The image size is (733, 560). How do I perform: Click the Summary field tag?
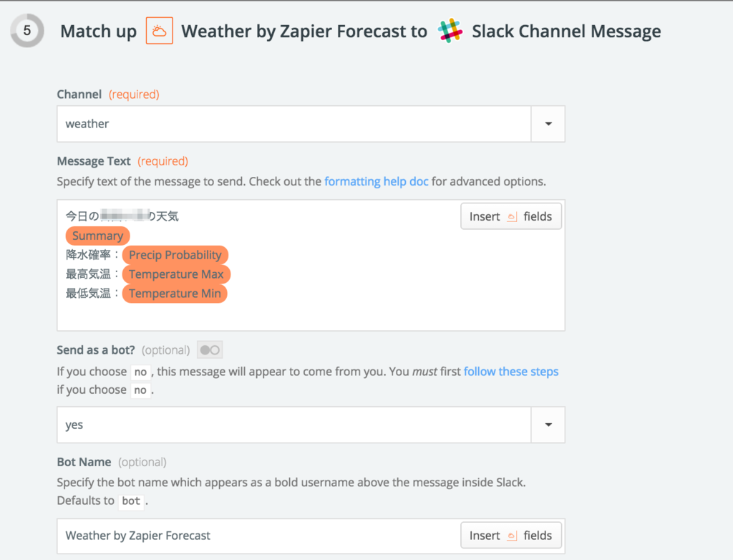point(97,236)
